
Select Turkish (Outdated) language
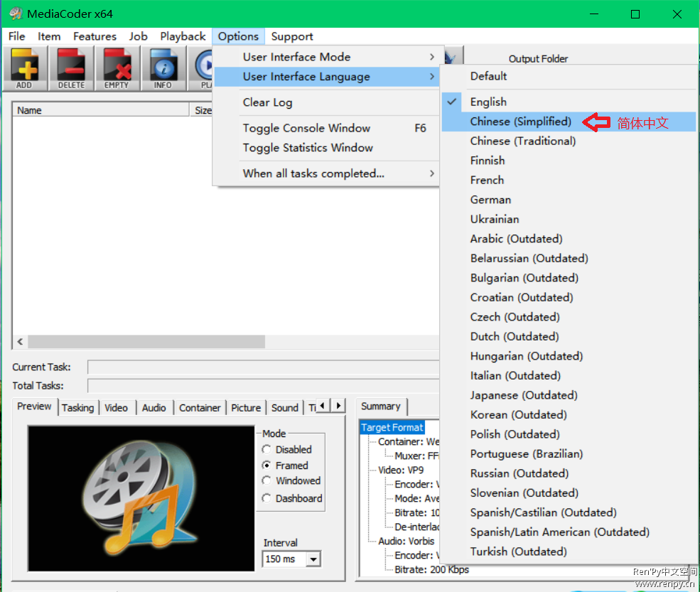tap(569, 551)
